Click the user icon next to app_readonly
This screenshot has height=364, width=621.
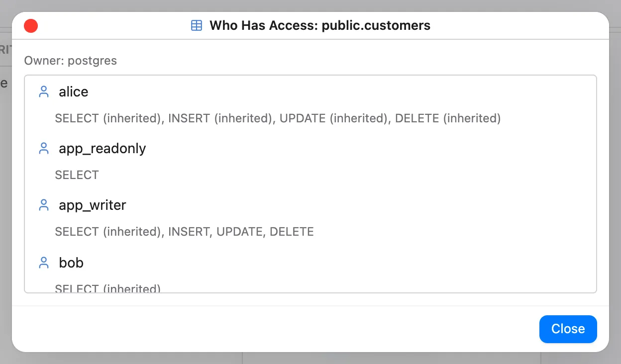pos(44,148)
